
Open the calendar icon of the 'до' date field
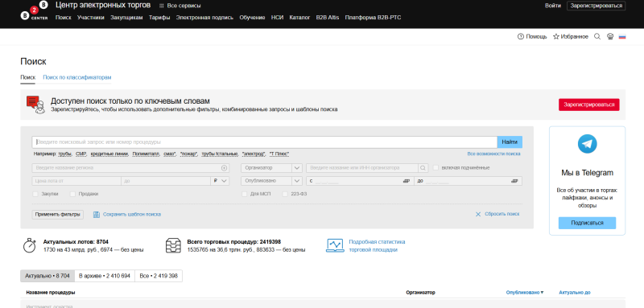coord(515,181)
